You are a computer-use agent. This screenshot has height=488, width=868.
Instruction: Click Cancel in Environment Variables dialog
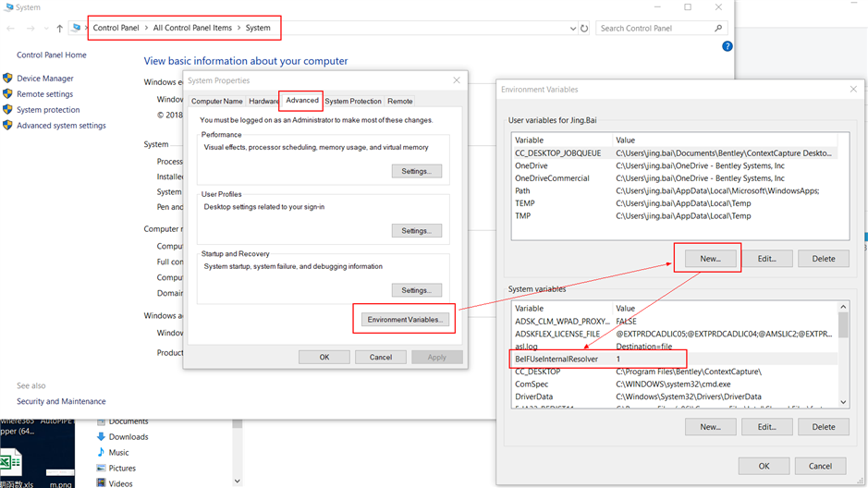tap(820, 466)
